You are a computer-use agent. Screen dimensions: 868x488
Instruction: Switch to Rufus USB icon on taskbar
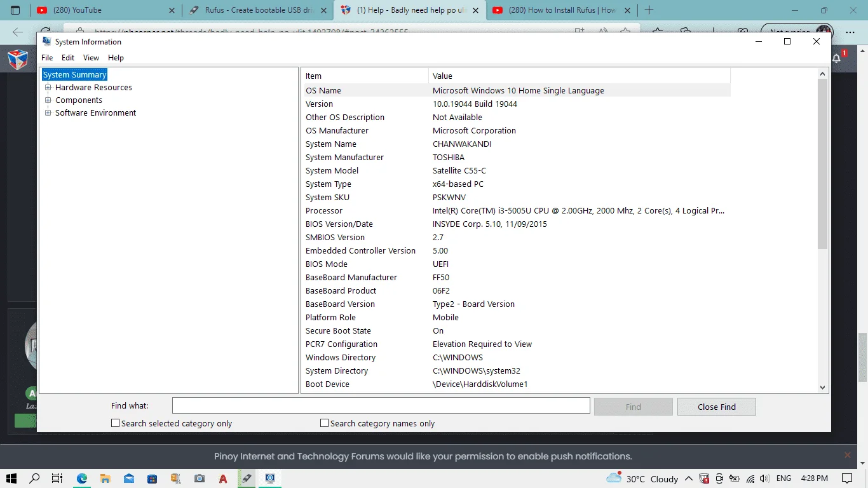(x=246, y=478)
